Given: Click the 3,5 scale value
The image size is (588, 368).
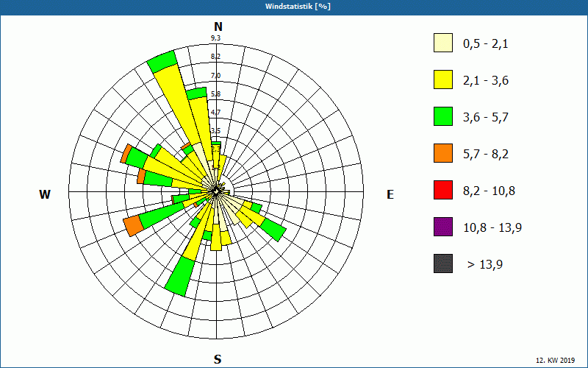Looking at the screenshot, I should point(215,131).
